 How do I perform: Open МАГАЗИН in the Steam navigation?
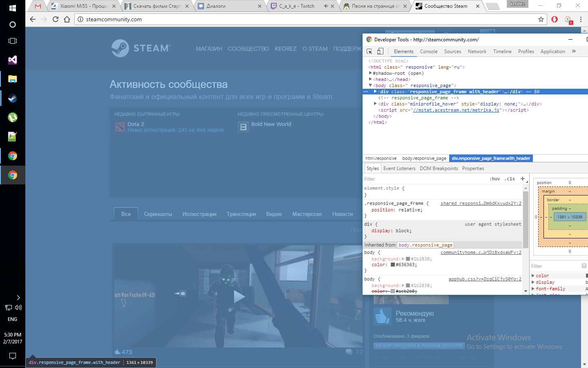(209, 49)
